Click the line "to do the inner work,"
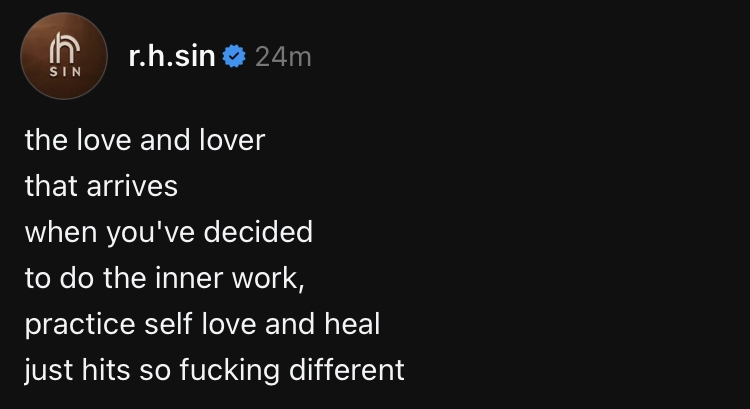 click(163, 279)
